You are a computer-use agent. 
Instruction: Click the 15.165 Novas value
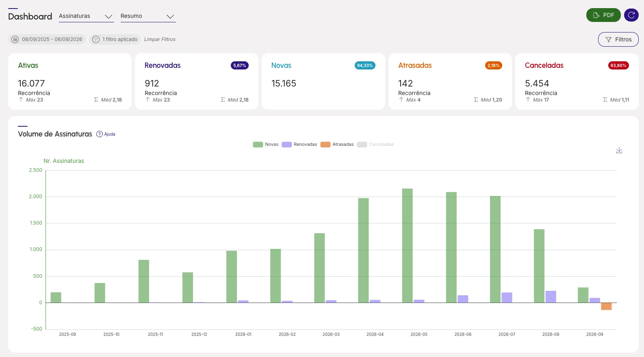pyautogui.click(x=284, y=83)
